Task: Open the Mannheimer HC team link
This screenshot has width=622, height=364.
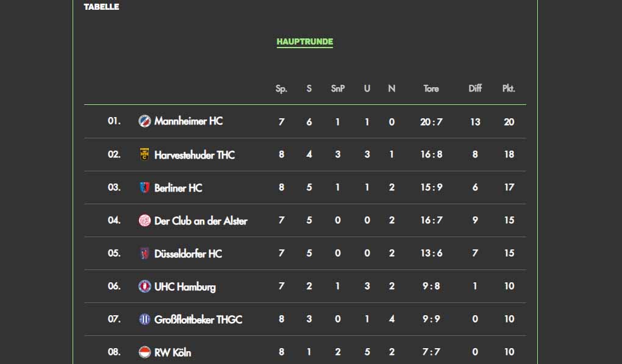Action: tap(188, 121)
